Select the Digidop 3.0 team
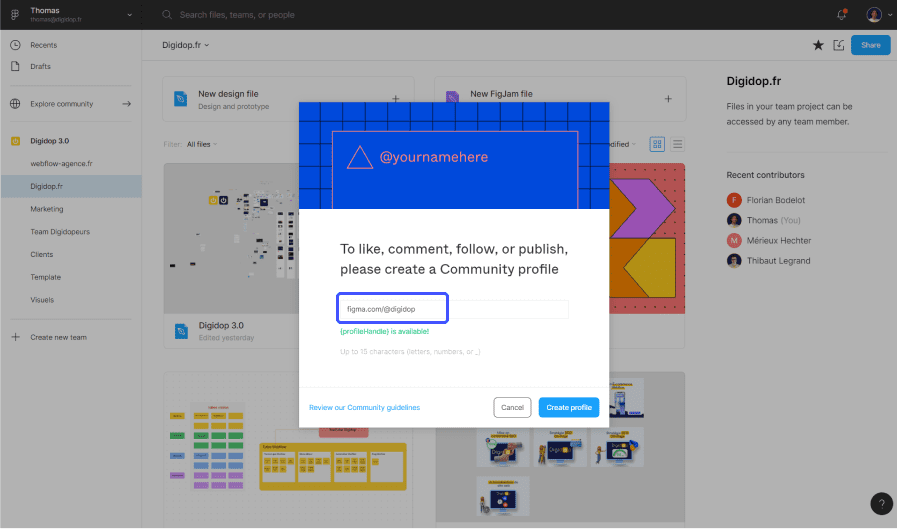This screenshot has width=897, height=529. point(49,141)
